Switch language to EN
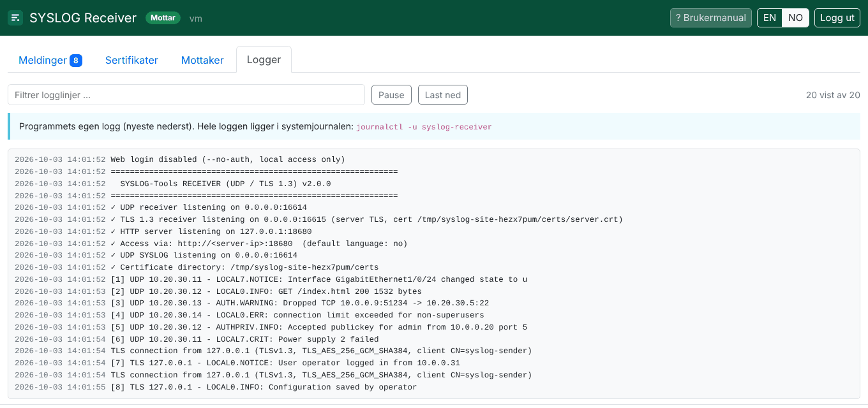 tap(770, 18)
